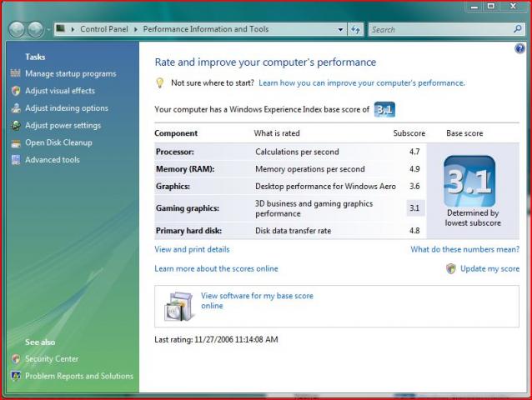Viewport: 532px width, 400px height.
Task: Expand the arrow before Control Panel breadcrumb
Action: click(x=73, y=29)
